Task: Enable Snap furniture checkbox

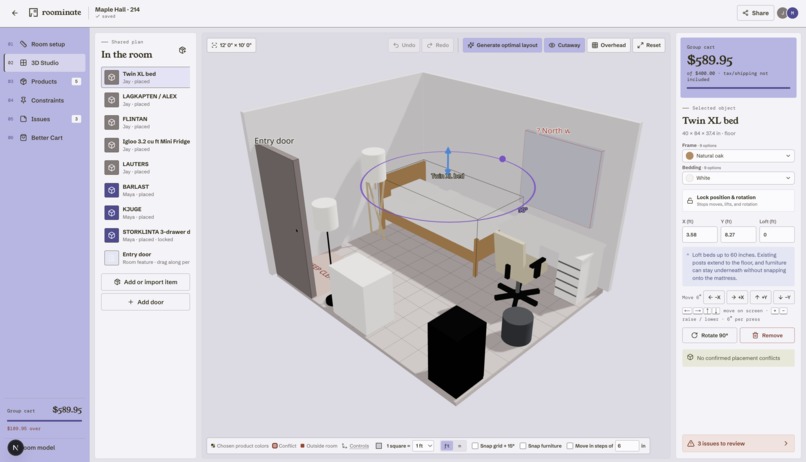Action: pyautogui.click(x=523, y=446)
